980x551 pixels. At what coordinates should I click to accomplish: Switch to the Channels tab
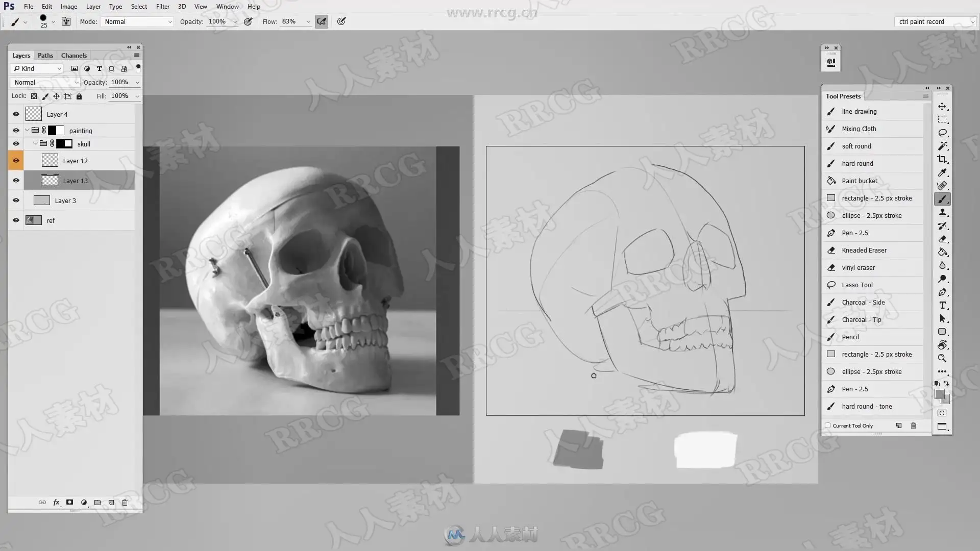point(74,55)
